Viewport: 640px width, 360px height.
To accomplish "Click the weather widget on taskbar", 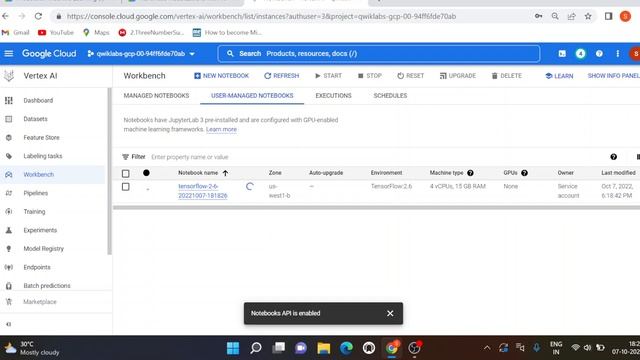I will 32,348.
